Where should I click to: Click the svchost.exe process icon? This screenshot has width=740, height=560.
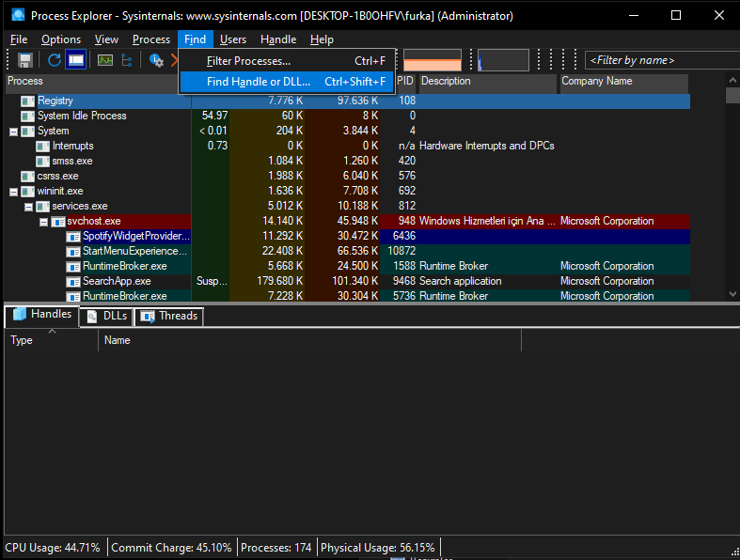click(x=58, y=221)
